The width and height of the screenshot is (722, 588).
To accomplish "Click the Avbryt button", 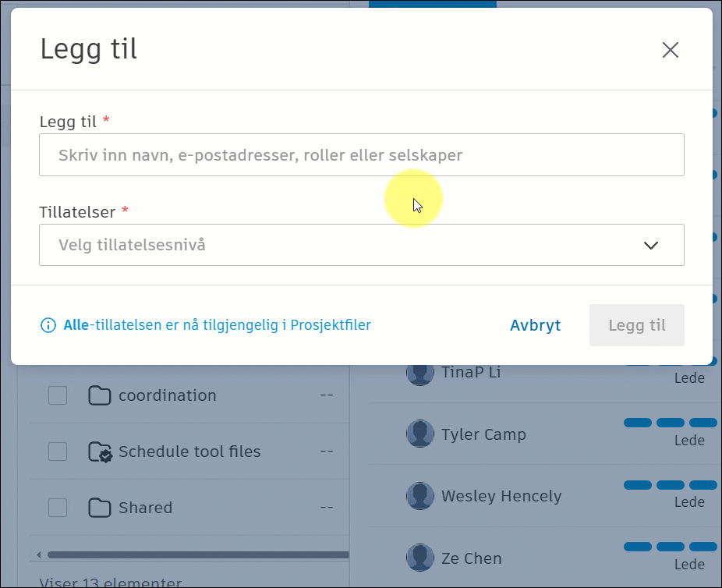I will pyautogui.click(x=535, y=325).
